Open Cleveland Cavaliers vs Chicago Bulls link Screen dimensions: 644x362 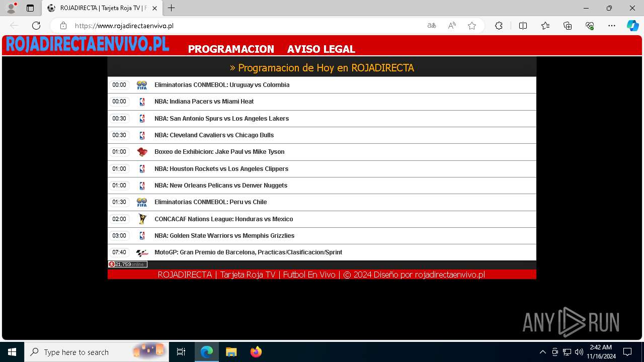click(x=214, y=135)
